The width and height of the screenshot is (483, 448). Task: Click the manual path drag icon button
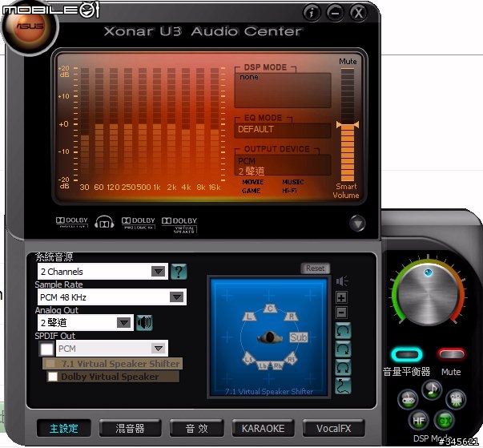pyautogui.click(x=343, y=385)
